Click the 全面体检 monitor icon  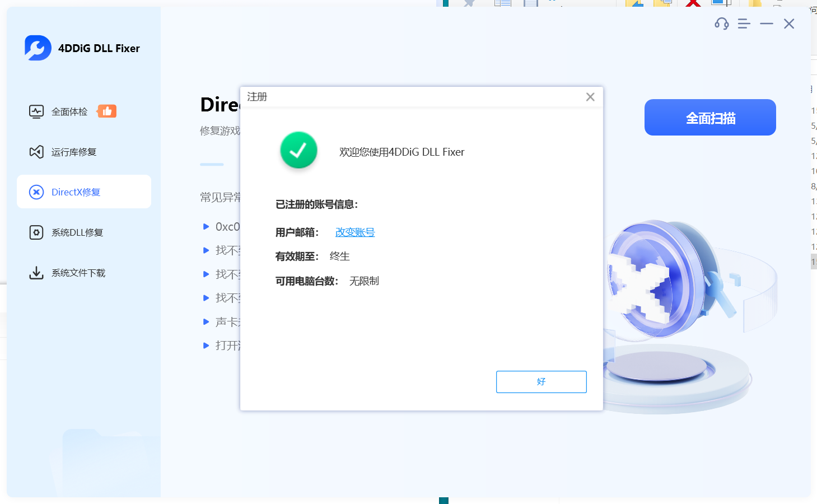(36, 111)
